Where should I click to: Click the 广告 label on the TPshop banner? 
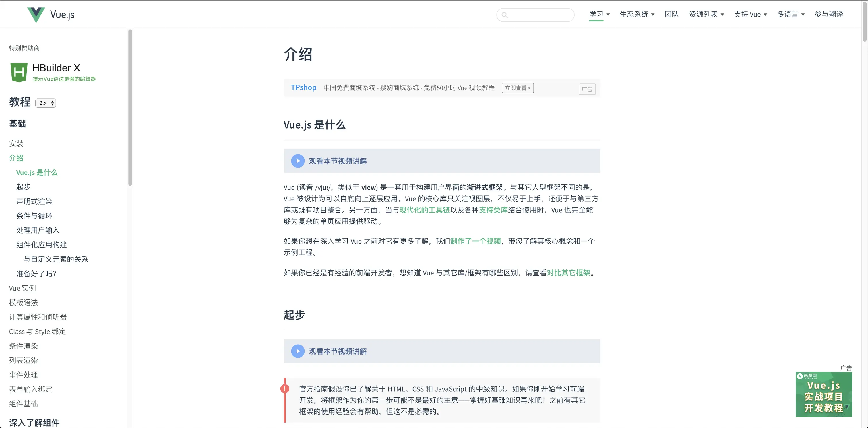point(587,89)
